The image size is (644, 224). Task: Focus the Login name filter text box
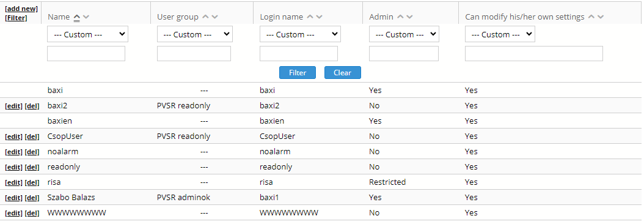[299, 53]
